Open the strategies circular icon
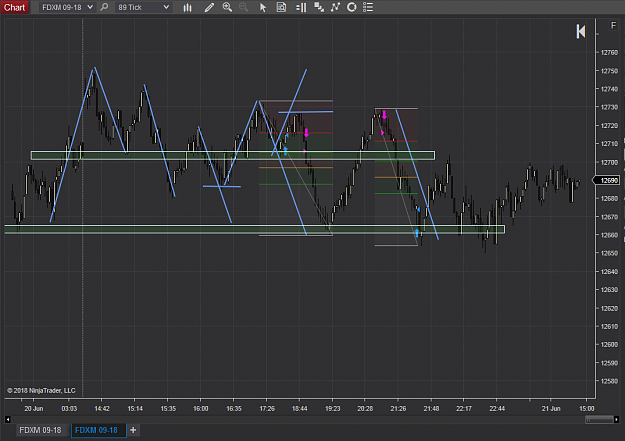 pos(352,7)
